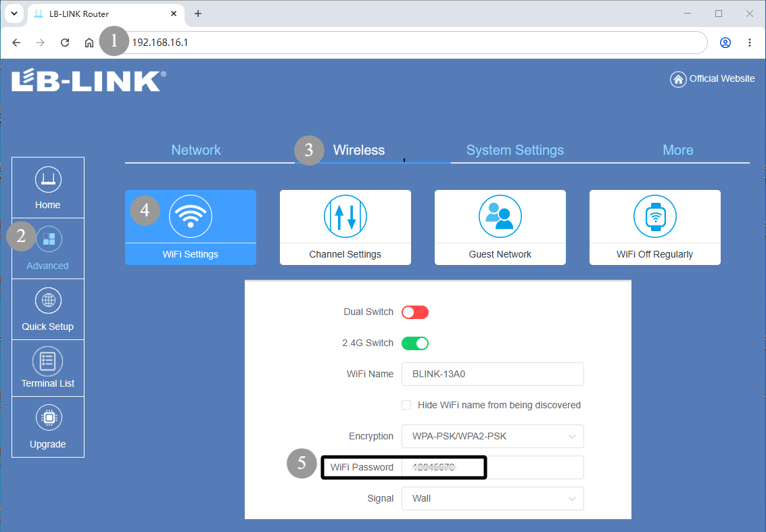This screenshot has height=532, width=766.
Task: Click the Upgrade chip icon
Action: 49,418
